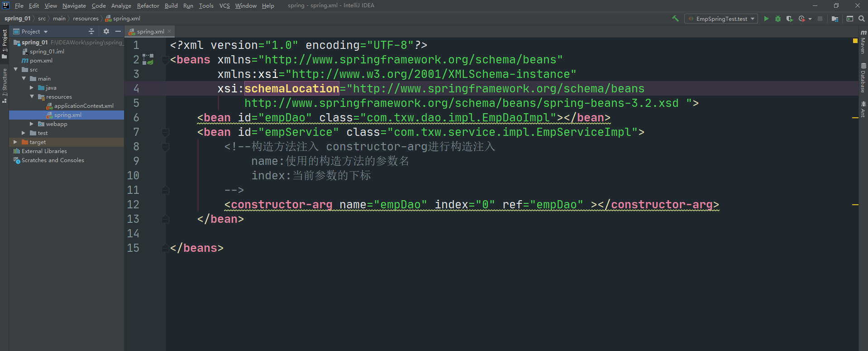
Task: Toggle the Database tool window tab
Action: (863, 78)
